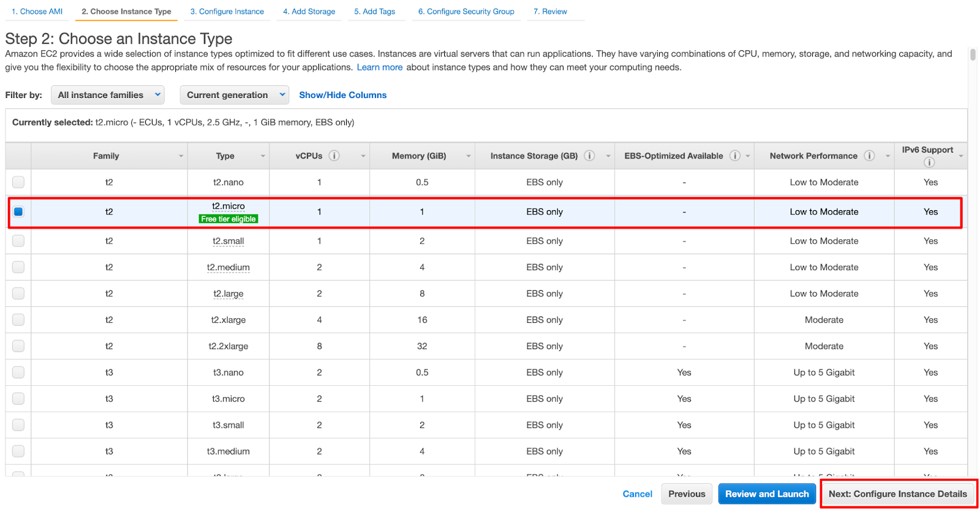Click the t3.nano Up to 5 Gigabit cell
Viewport: 980px width, 512px height.
(x=824, y=372)
